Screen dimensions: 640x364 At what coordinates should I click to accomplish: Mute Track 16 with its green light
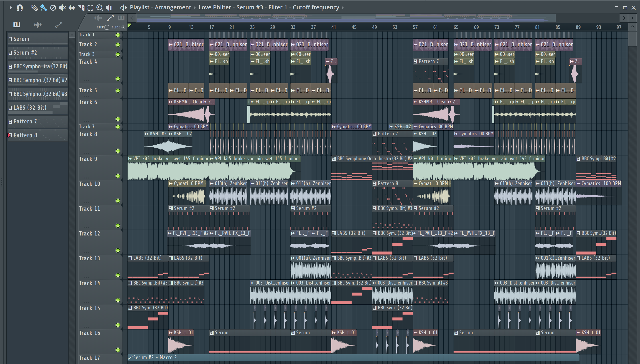(118, 350)
